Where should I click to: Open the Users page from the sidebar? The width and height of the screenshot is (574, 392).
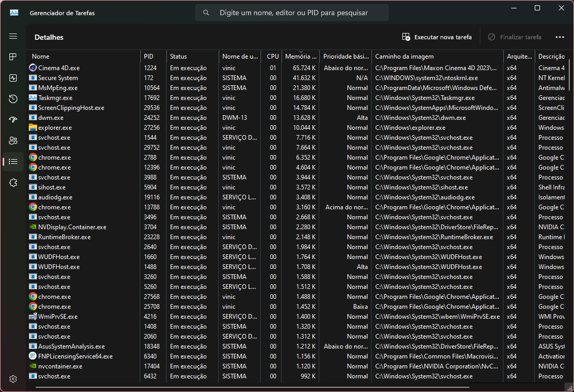[13, 141]
